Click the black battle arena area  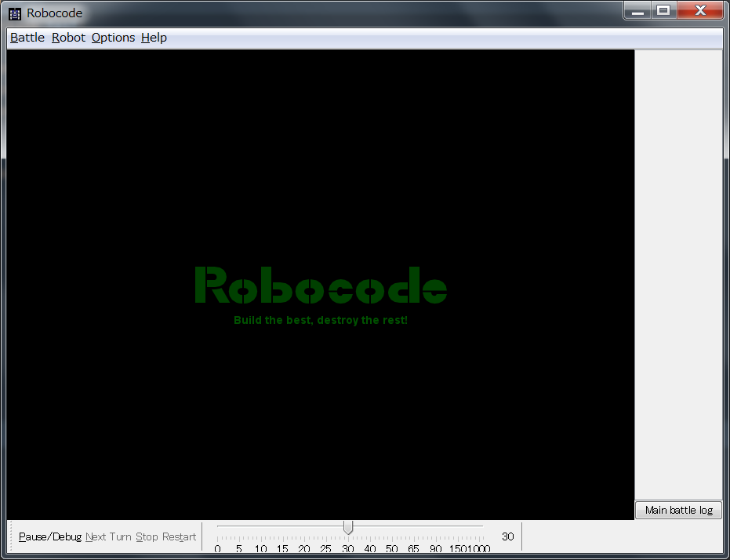pos(314,431)
